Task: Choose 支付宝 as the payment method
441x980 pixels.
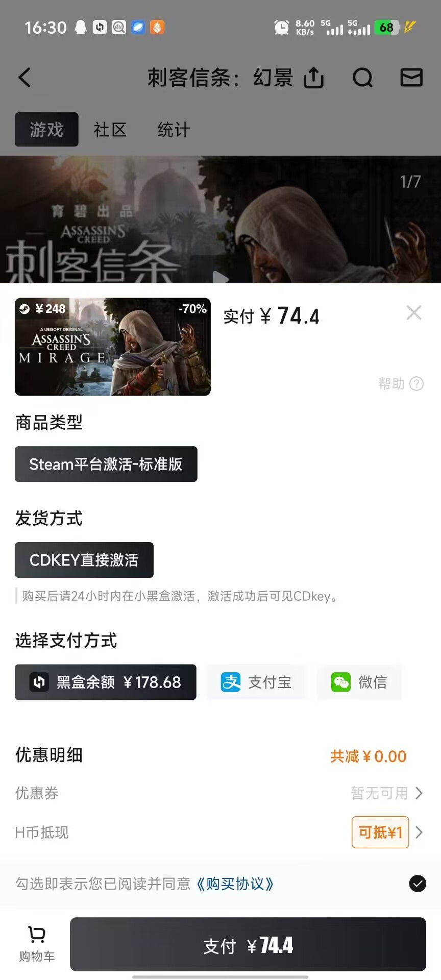Action: point(256,682)
